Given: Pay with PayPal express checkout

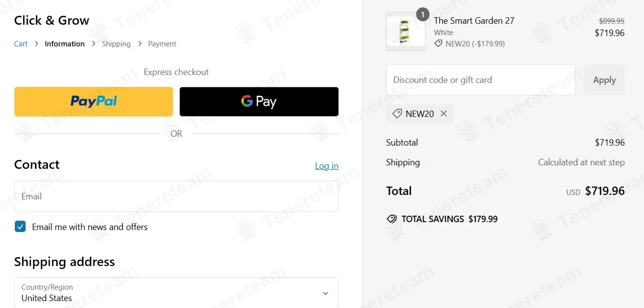Looking at the screenshot, I should 94,102.
